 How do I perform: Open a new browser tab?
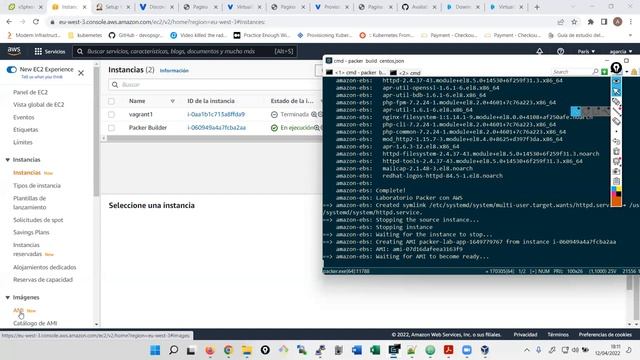[537, 7]
